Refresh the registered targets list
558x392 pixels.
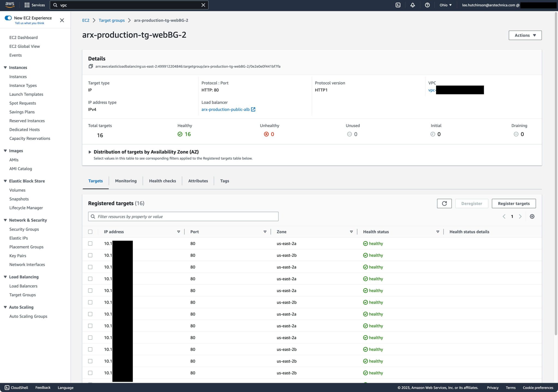444,203
